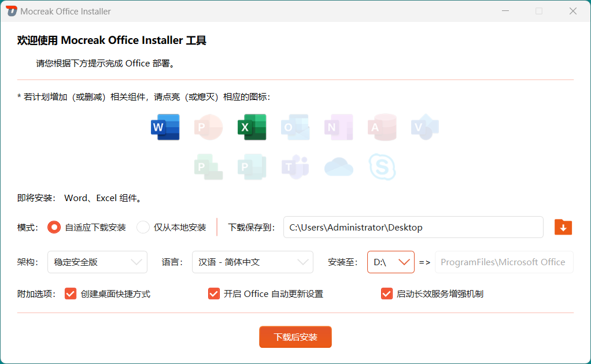Select 自适应下载安装 radio mode
The height and width of the screenshot is (364, 591).
click(54, 228)
